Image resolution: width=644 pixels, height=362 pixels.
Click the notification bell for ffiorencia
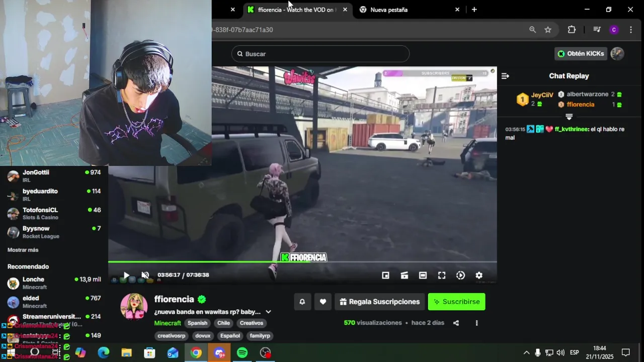click(x=302, y=302)
